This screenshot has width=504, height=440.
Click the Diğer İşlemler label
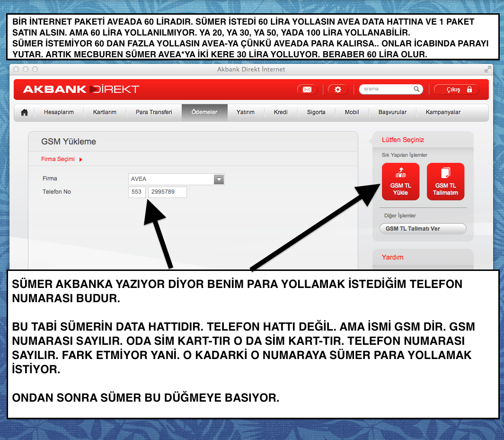point(400,216)
